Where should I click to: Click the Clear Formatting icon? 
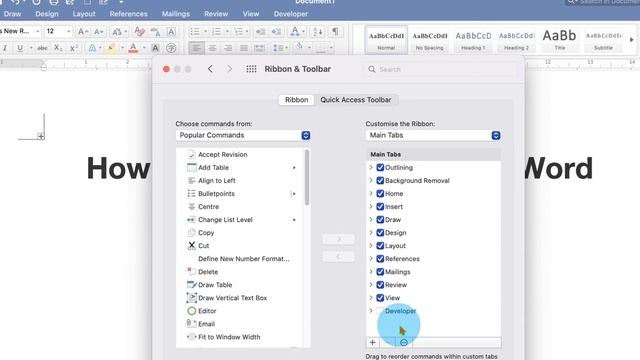(x=139, y=31)
